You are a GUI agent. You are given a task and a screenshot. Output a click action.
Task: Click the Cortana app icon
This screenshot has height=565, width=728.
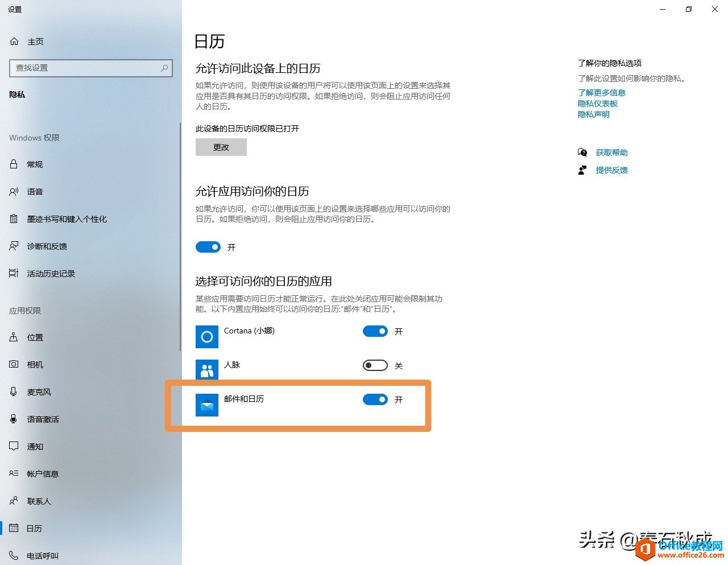[x=207, y=337]
